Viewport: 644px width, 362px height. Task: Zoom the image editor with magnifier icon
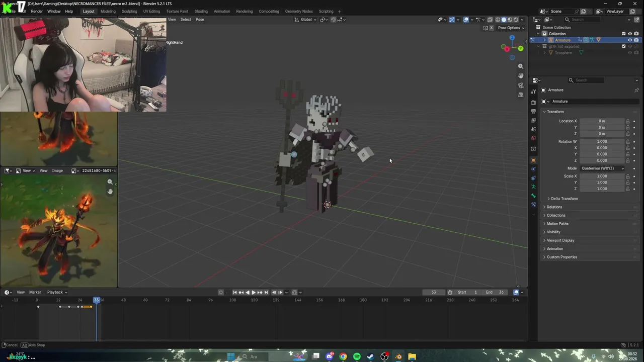click(x=110, y=182)
